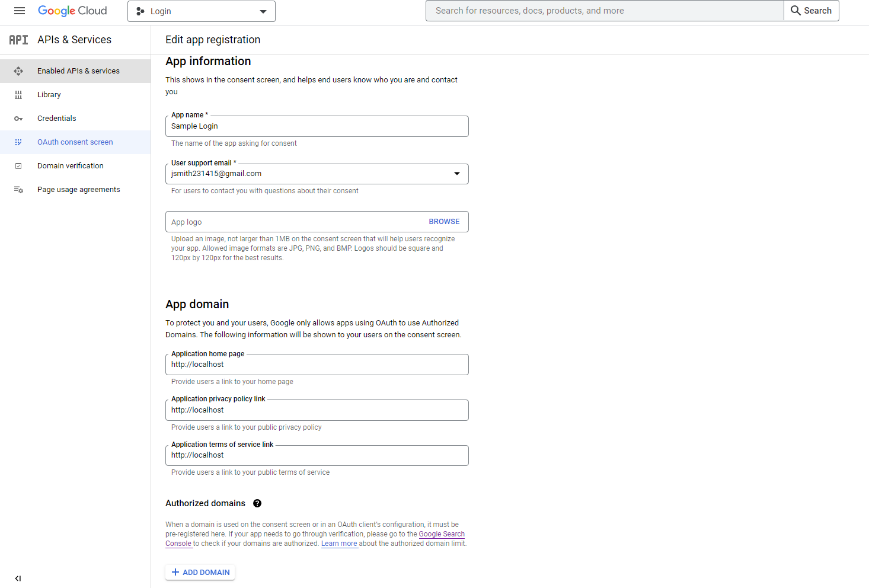Image resolution: width=869 pixels, height=588 pixels.
Task: Click the Page usage agreements icon
Action: pyautogui.click(x=18, y=190)
